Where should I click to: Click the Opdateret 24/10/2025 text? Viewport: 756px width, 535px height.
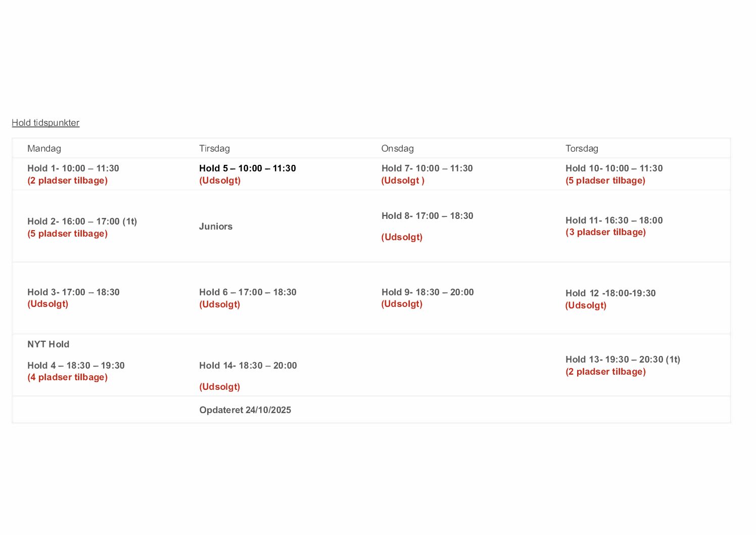tap(245, 410)
